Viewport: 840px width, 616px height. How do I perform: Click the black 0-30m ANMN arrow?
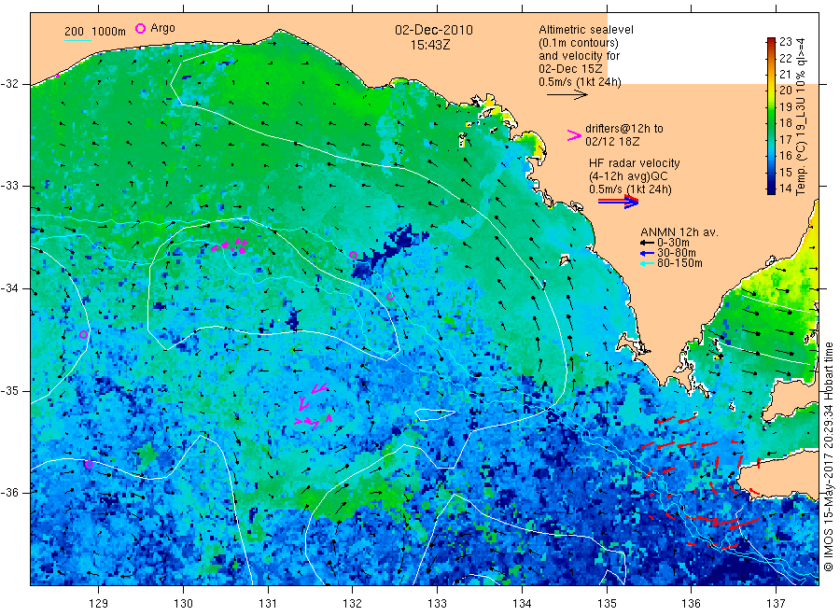[647, 244]
